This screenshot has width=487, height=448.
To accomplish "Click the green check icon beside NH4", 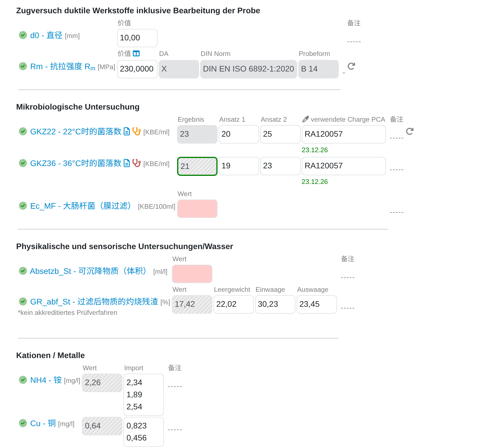I will click(23, 380).
